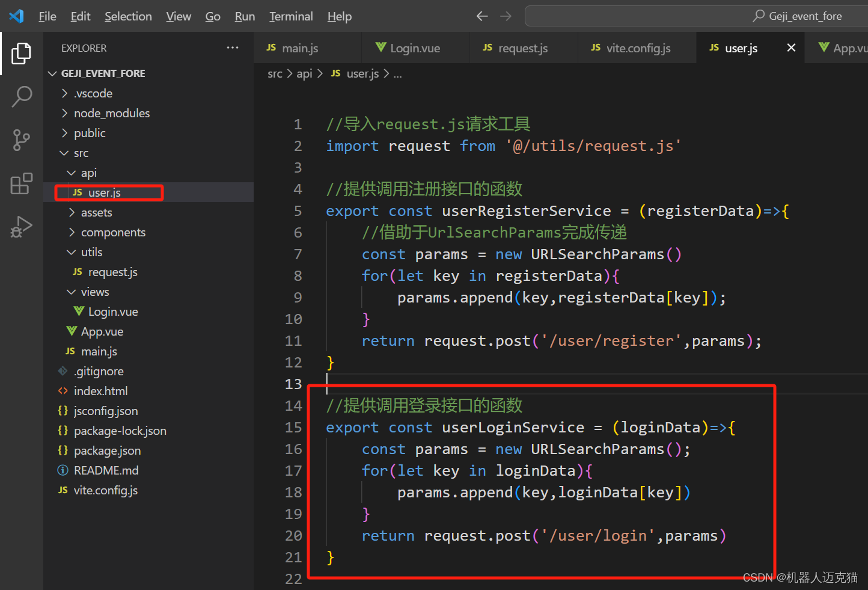Go back with the left arrow
The width and height of the screenshot is (868, 590).
tap(482, 16)
